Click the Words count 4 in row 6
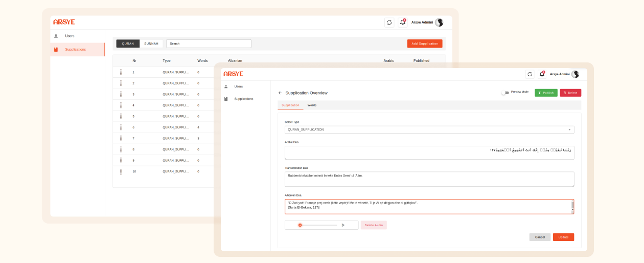644x263 pixels. [198, 127]
